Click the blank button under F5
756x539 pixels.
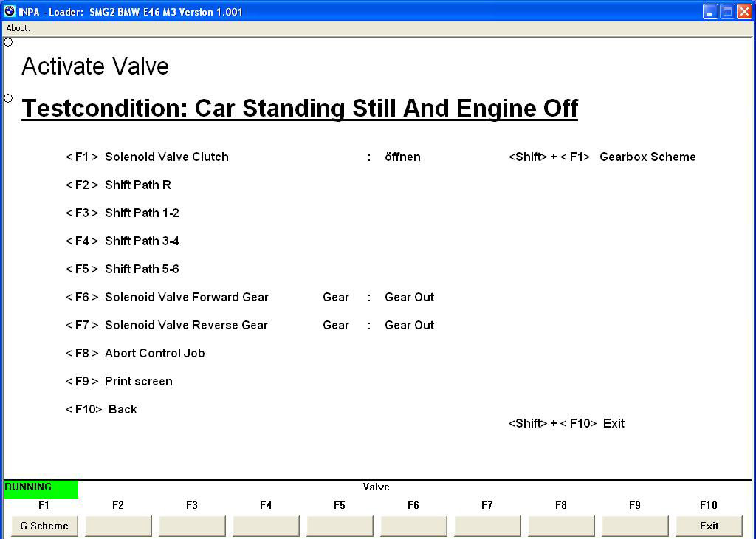(x=340, y=526)
